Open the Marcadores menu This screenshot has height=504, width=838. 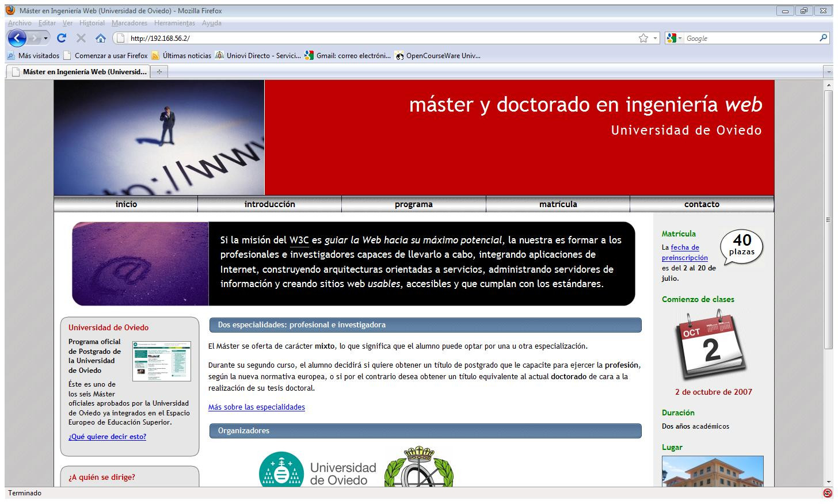pyautogui.click(x=129, y=23)
